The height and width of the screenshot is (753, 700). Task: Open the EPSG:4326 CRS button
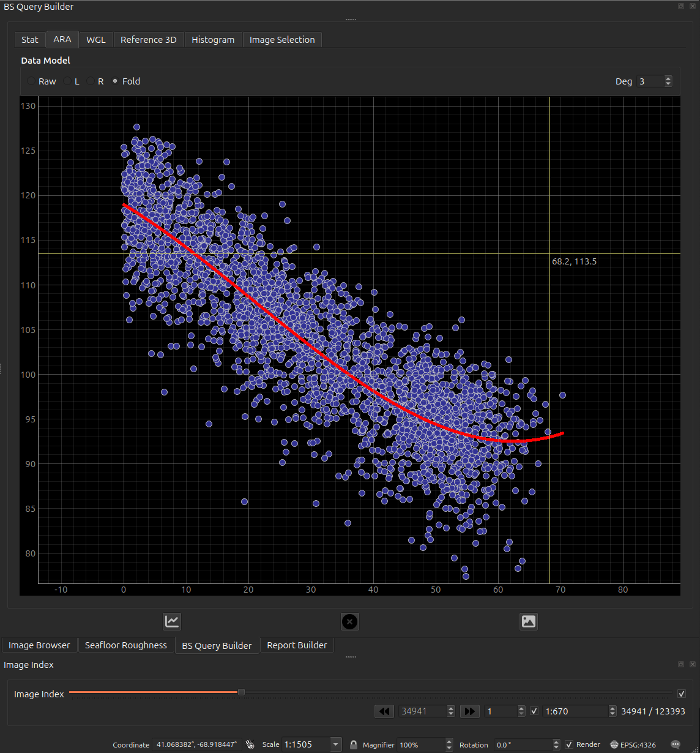(x=633, y=744)
